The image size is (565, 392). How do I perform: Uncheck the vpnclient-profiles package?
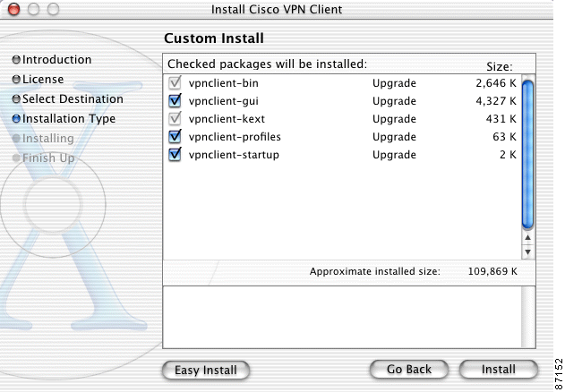(x=175, y=137)
